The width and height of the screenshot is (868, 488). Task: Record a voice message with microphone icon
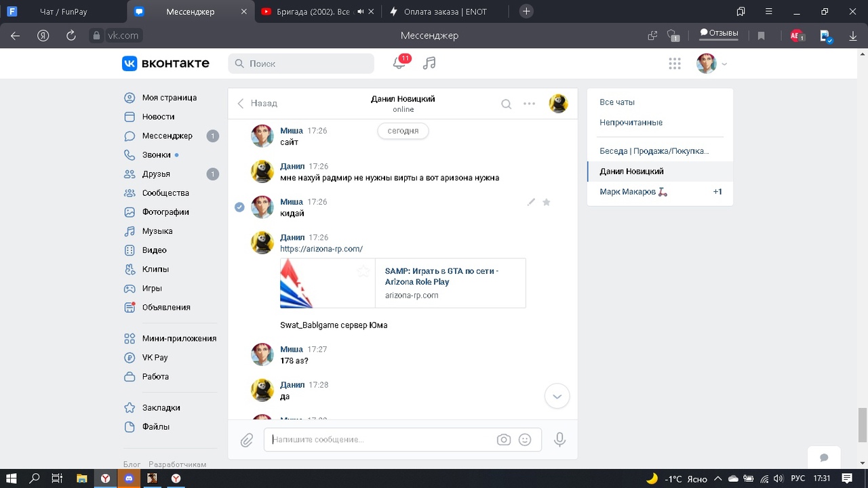coord(559,440)
